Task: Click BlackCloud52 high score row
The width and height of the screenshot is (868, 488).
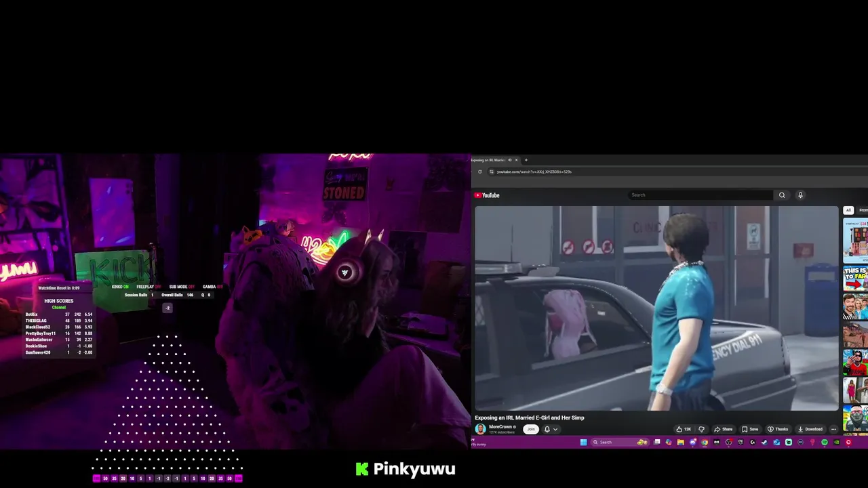Action: [59, 327]
